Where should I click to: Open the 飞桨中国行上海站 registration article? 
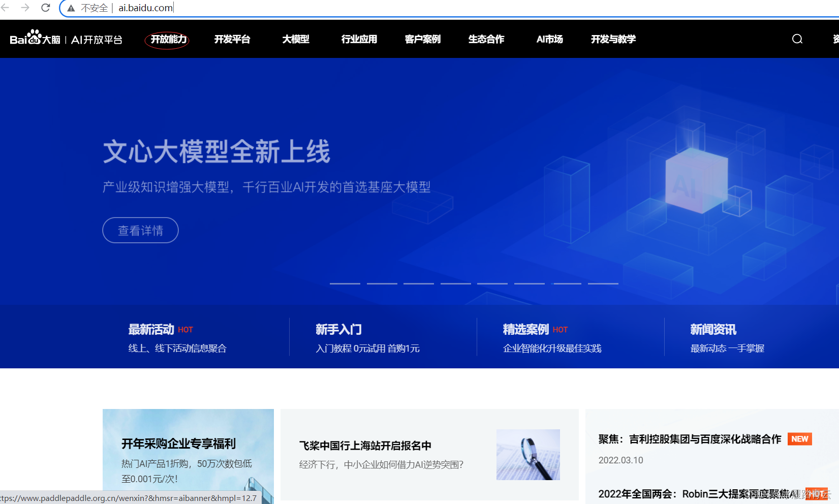(x=364, y=446)
